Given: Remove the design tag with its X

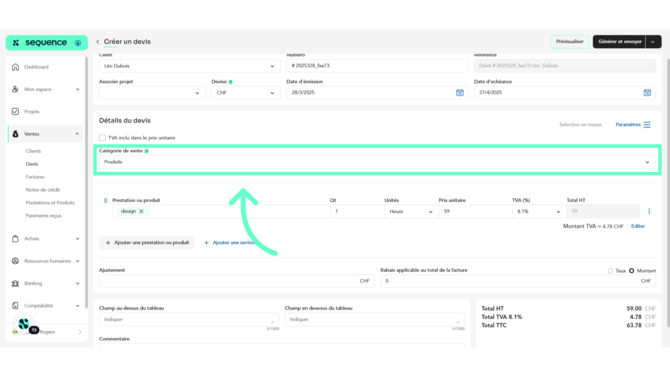Looking at the screenshot, I should pos(141,211).
